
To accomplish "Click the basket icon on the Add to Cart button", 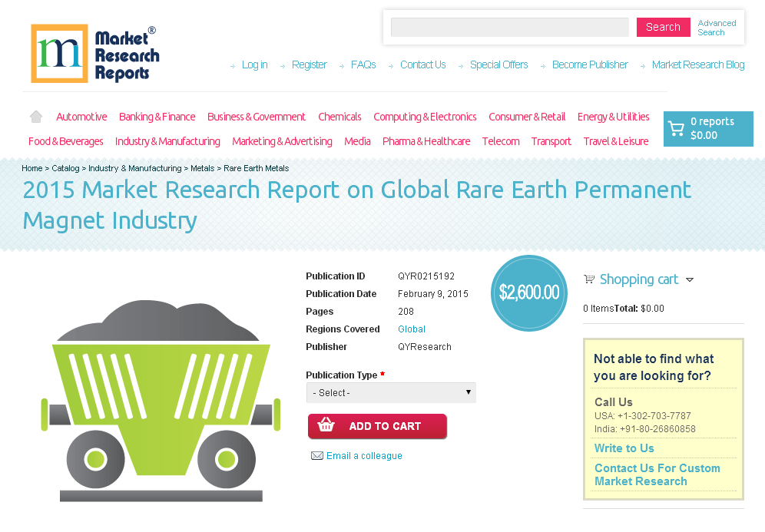I will tap(326, 426).
